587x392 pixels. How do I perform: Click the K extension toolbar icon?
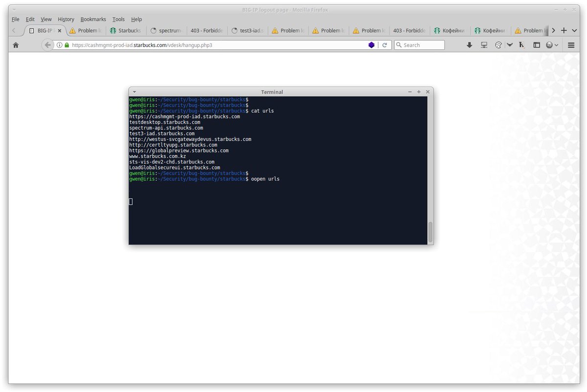coord(522,45)
